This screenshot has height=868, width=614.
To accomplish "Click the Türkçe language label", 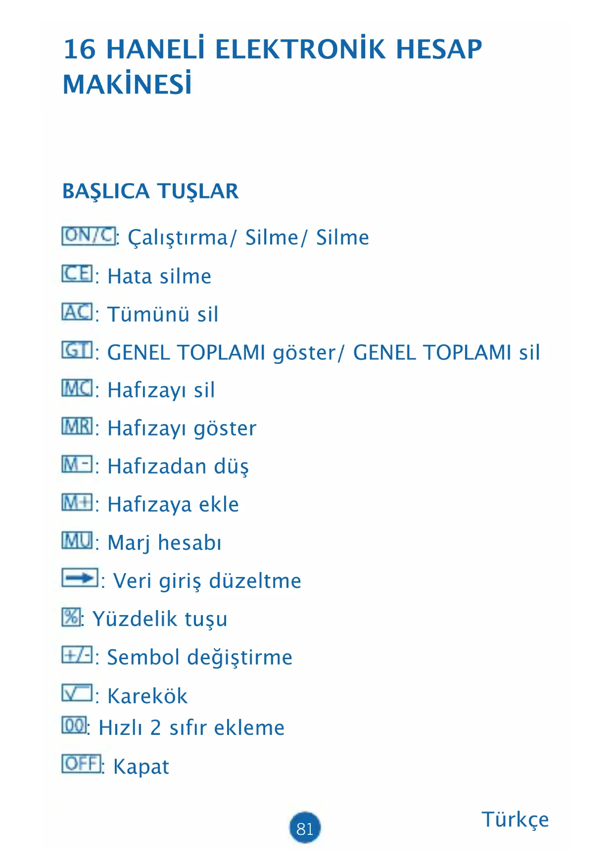I will point(515,820).
